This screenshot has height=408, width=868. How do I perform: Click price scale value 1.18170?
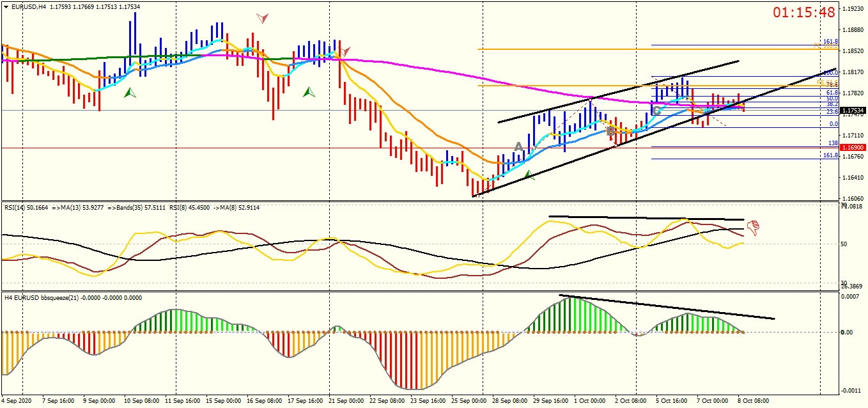click(854, 72)
